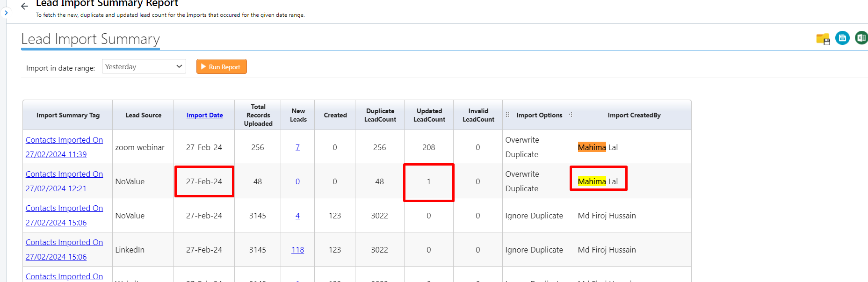The image size is (868, 282).
Task: Export report using the Excel icon
Action: click(x=861, y=38)
